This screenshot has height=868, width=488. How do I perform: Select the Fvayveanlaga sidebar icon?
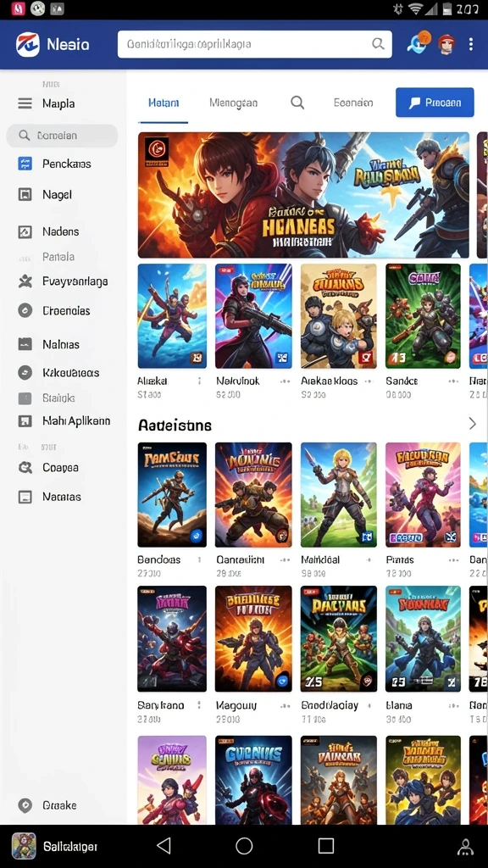(x=25, y=281)
